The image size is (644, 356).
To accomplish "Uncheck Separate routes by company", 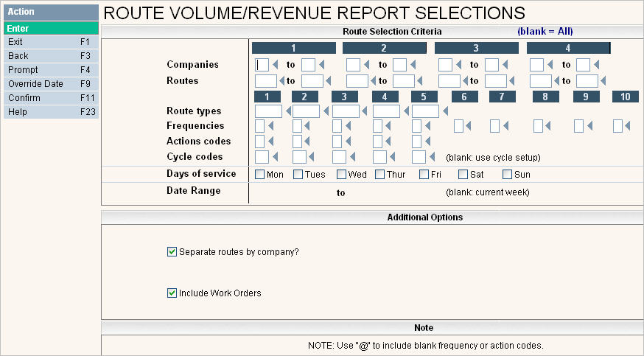I will (172, 251).
